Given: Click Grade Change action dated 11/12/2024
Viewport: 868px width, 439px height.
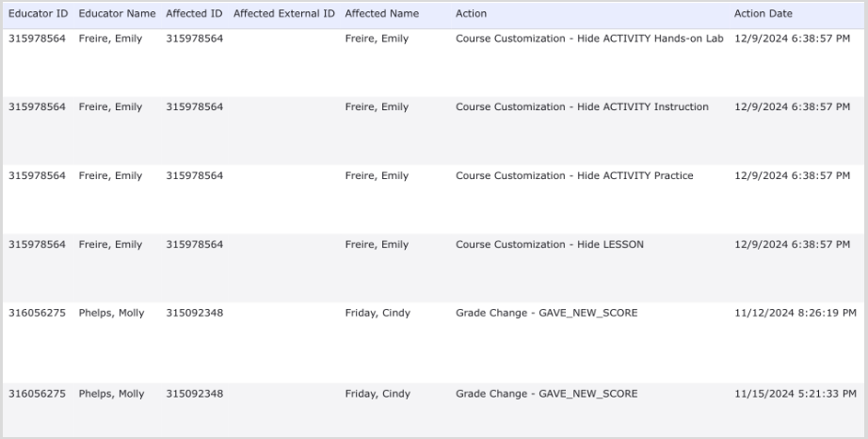Looking at the screenshot, I should coord(546,314).
